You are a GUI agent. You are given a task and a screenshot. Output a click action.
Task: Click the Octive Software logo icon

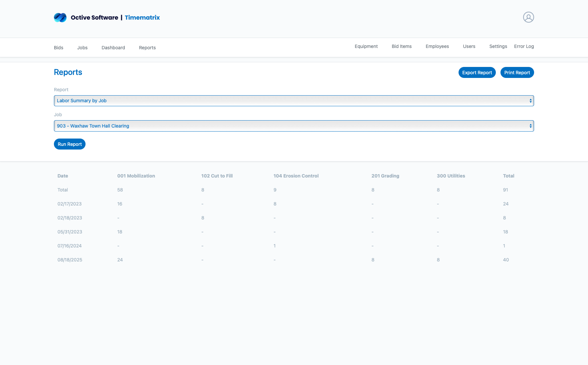click(60, 18)
